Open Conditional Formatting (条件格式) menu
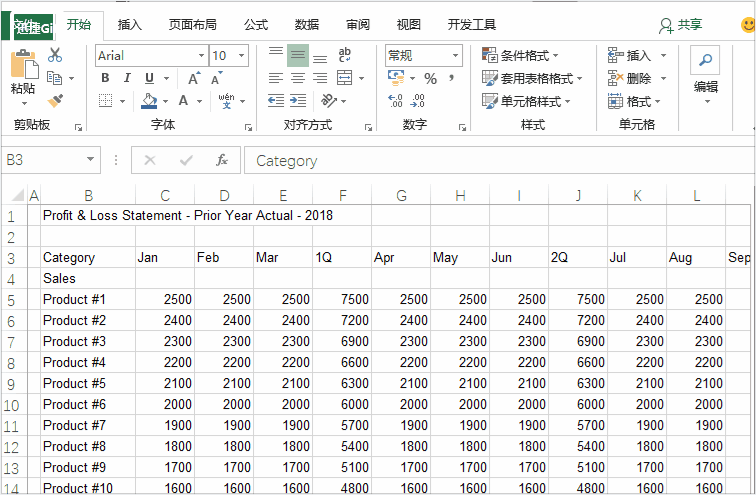Viewport: 756px width, 495px height. point(520,55)
